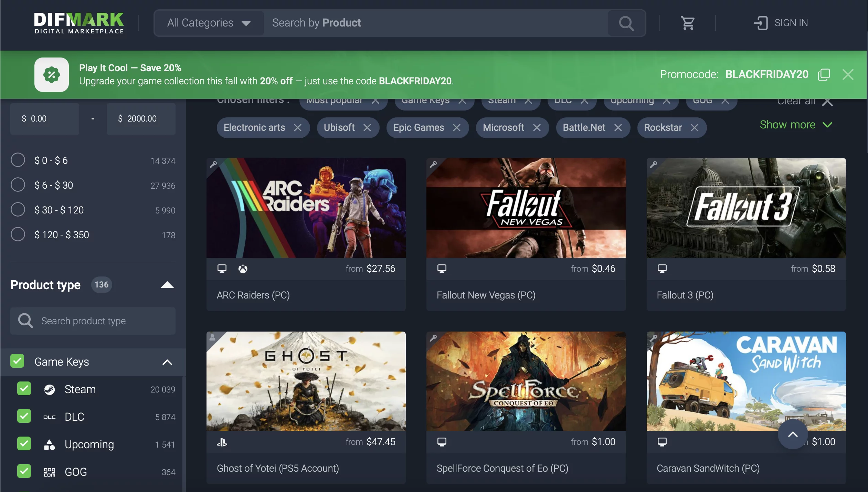
Task: Click the Xbox platform icon on ARC Raiders
Action: click(x=243, y=269)
